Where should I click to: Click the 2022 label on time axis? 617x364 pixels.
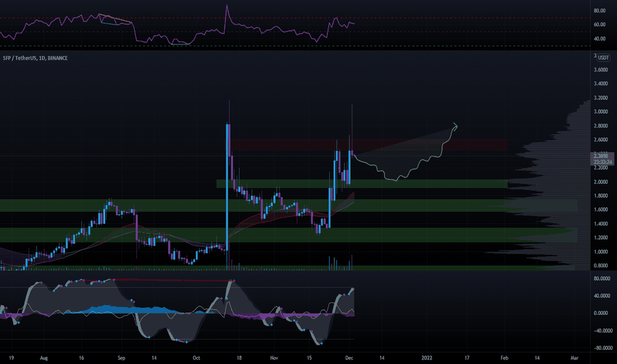tap(426, 358)
